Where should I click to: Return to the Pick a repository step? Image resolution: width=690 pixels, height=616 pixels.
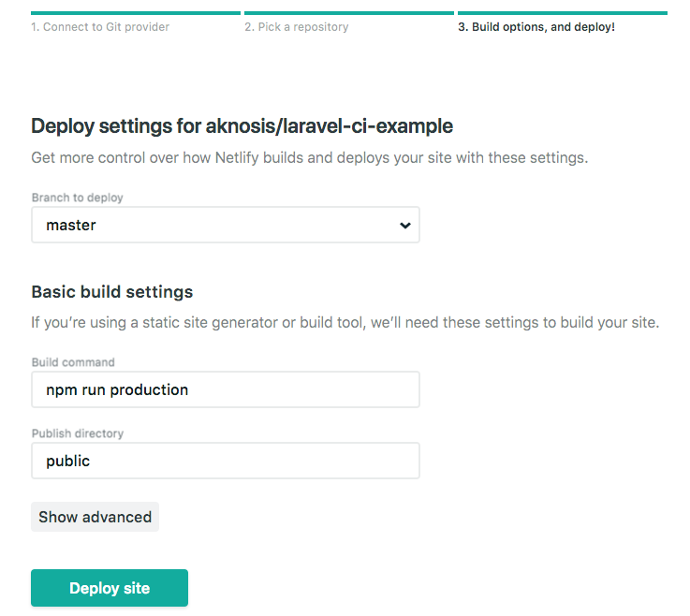(x=297, y=27)
